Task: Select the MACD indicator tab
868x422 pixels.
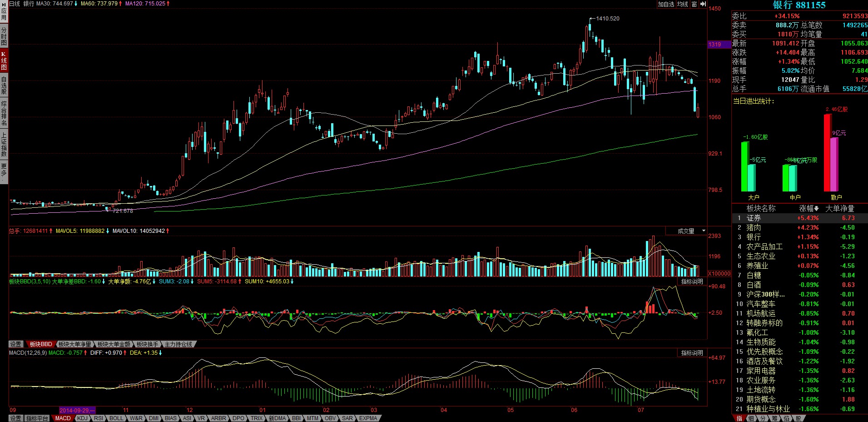Action: coord(63,418)
